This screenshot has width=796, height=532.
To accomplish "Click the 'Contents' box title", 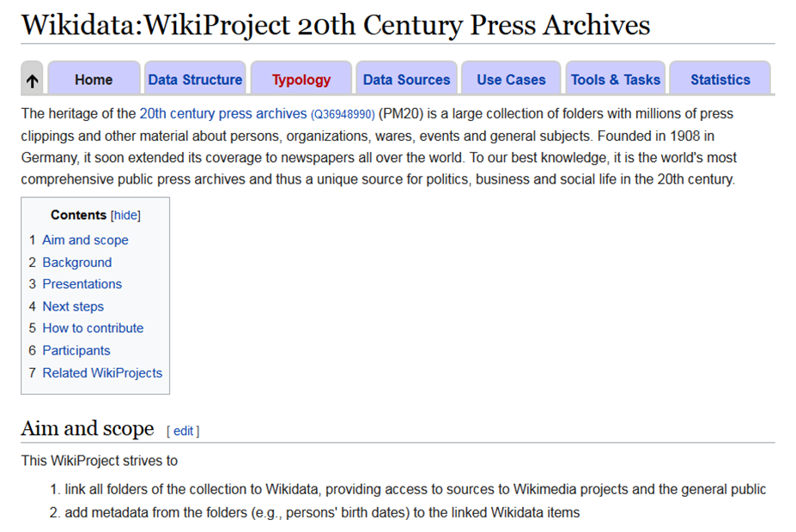I will tap(78, 215).
